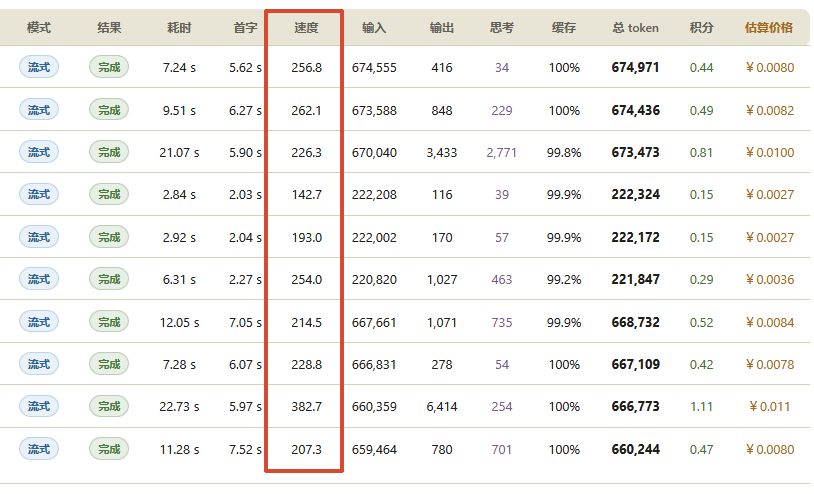The image size is (814, 494).
Task: Click the 完成 badge in the 9.51 s row
Action: click(x=109, y=110)
